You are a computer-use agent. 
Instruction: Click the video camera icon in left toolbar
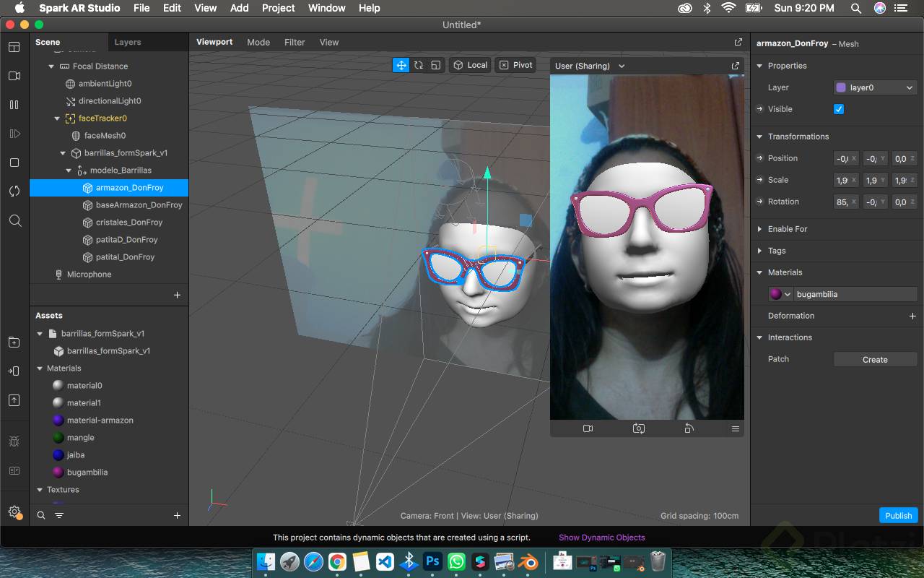tap(14, 76)
